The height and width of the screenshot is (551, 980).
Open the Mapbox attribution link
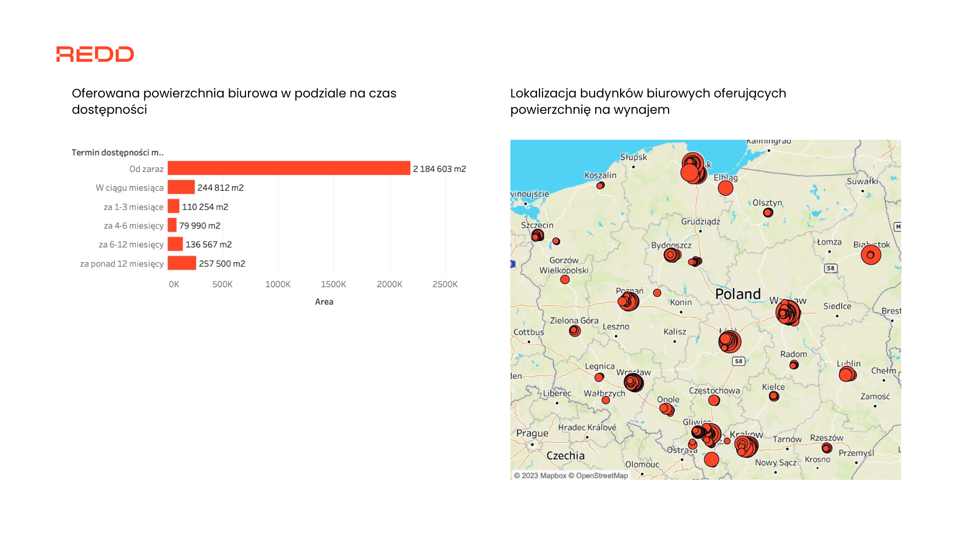(553, 475)
